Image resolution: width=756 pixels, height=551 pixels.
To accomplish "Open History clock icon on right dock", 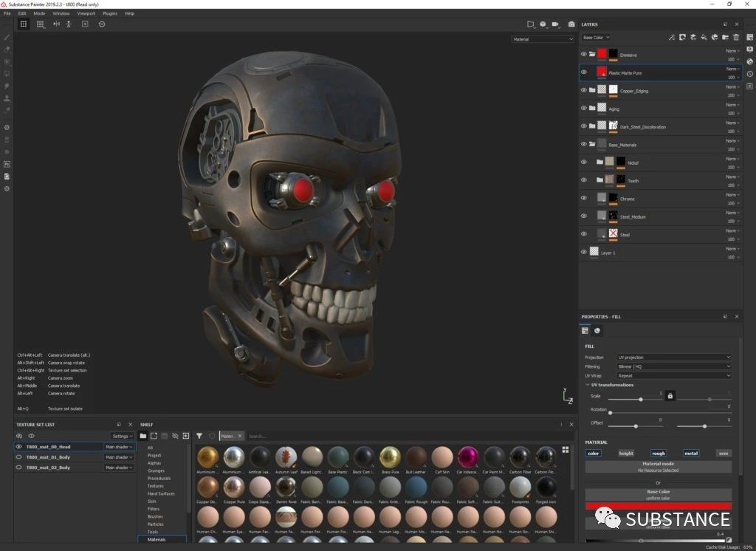I will point(750,74).
